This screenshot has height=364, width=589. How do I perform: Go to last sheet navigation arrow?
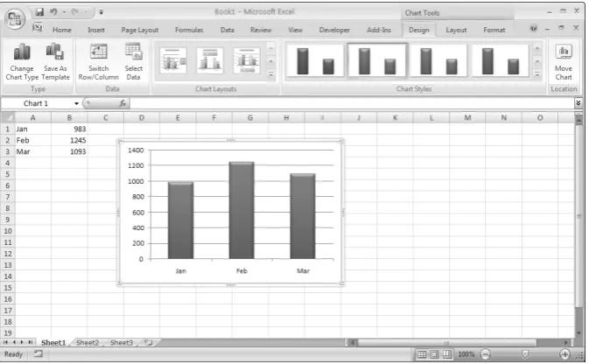pos(30,343)
